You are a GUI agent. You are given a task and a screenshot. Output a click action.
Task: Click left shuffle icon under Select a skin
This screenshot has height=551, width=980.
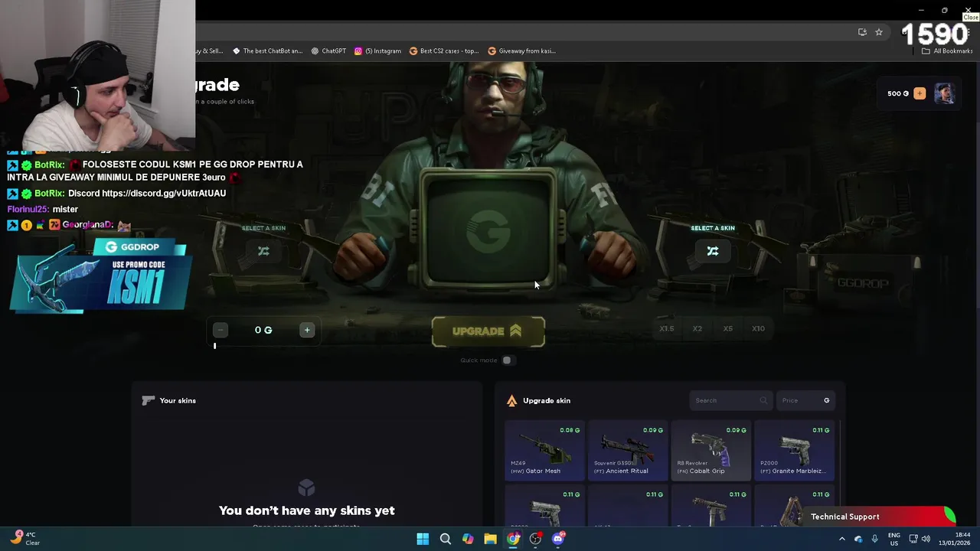[263, 251]
